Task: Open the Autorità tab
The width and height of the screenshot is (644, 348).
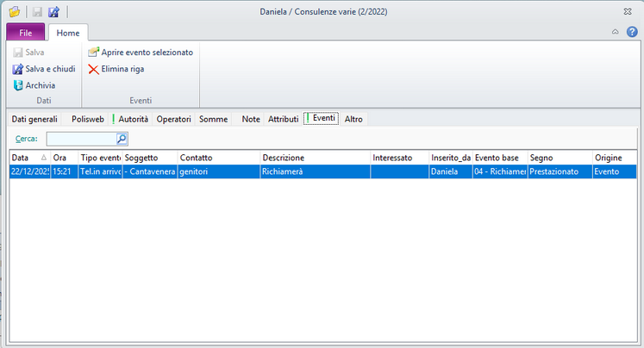Action: coord(133,119)
